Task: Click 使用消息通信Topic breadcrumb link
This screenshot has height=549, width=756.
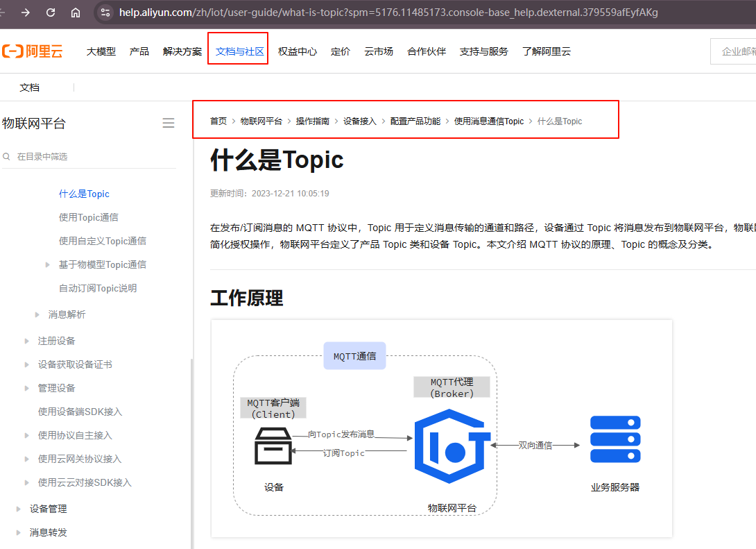Action: pyautogui.click(x=489, y=121)
